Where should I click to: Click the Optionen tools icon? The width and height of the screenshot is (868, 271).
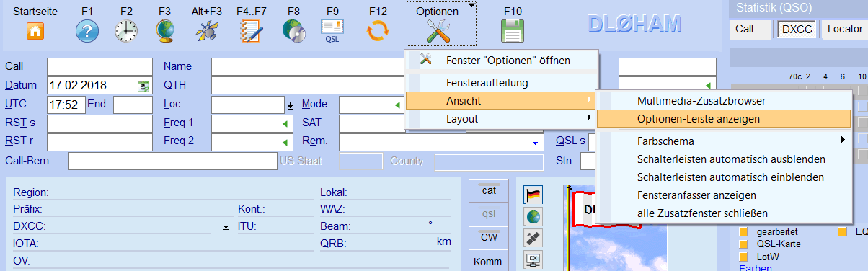tap(438, 31)
